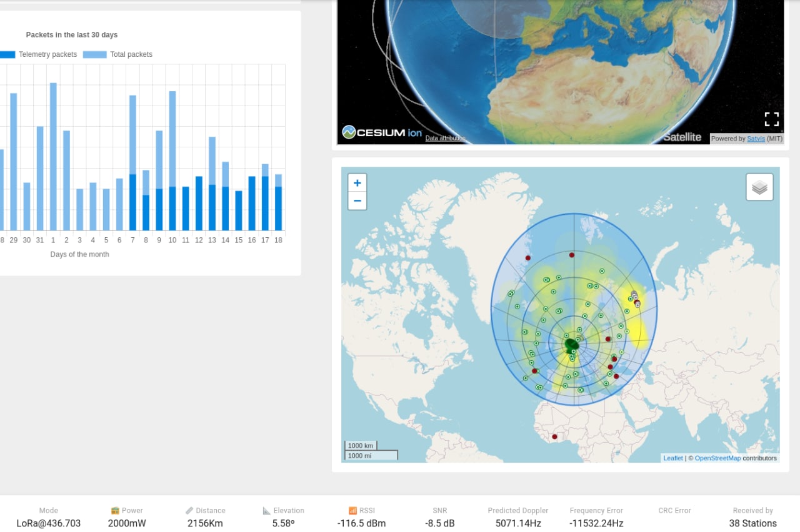Click the Elevation angle icon
Viewport: 800px width, 532px height.
pyautogui.click(x=267, y=511)
